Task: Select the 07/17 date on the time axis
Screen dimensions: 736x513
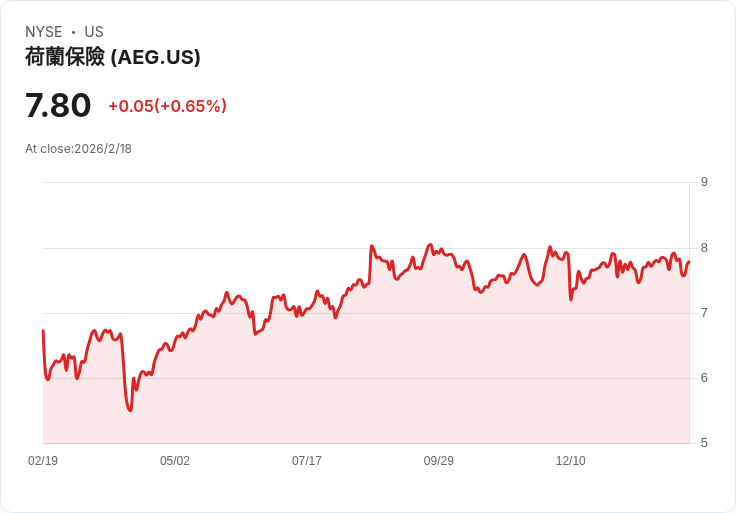Action: click(x=307, y=461)
